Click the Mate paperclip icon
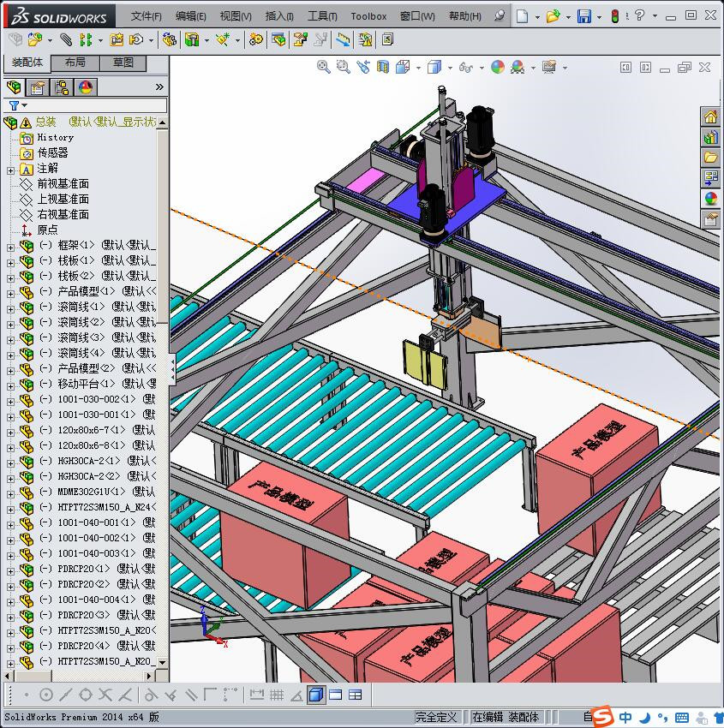 point(66,40)
